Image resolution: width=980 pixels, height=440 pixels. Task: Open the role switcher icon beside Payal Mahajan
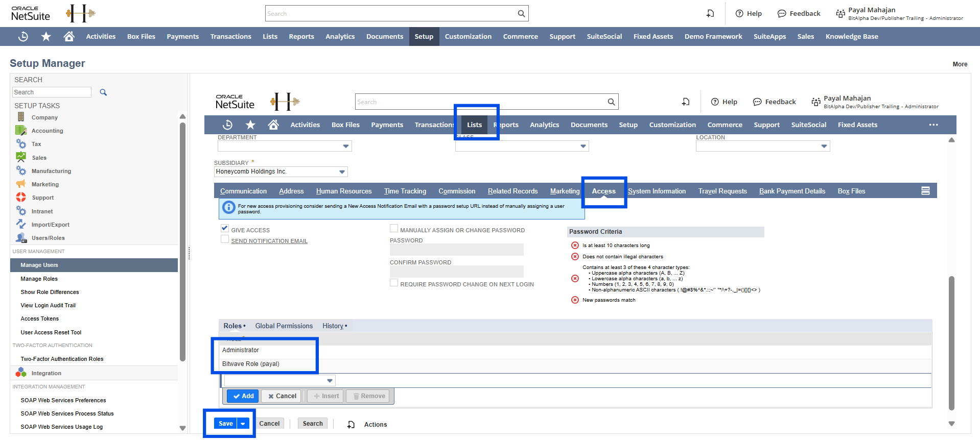[x=840, y=14]
